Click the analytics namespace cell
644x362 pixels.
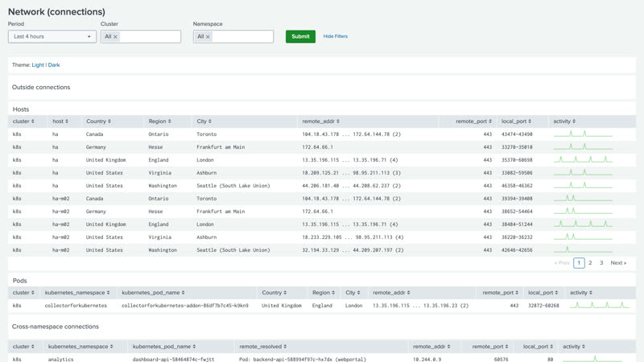61,360
